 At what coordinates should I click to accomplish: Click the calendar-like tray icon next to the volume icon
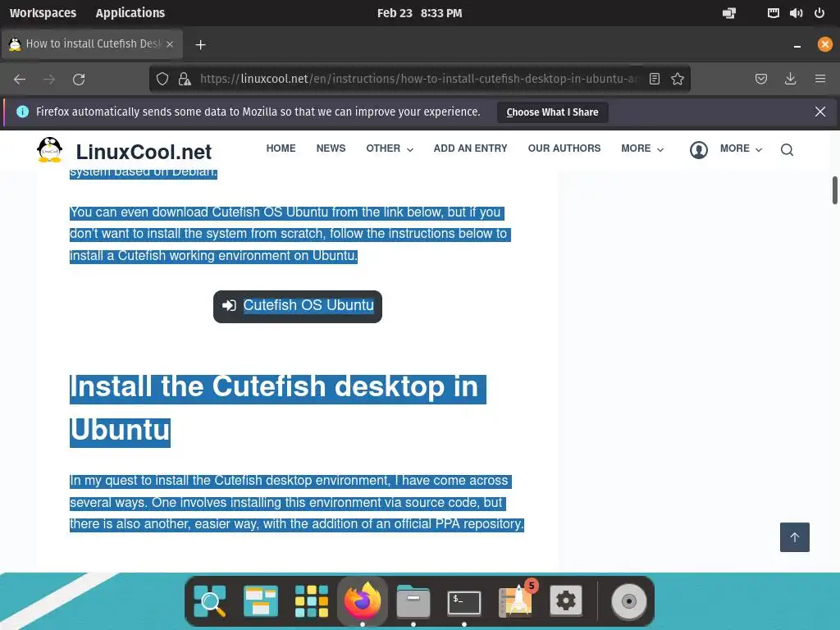click(773, 13)
